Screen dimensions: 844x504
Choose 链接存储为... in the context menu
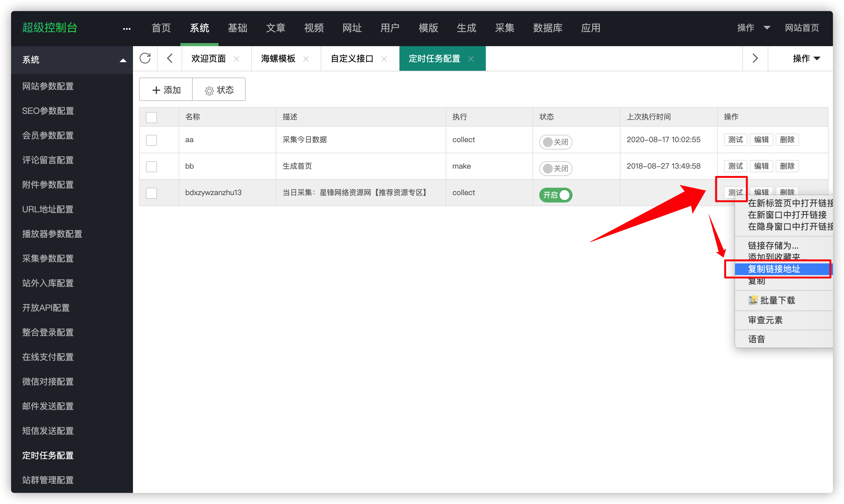click(784, 246)
